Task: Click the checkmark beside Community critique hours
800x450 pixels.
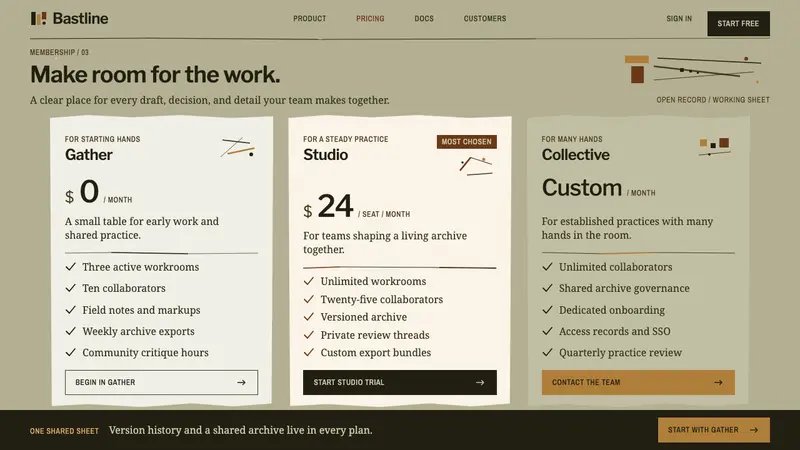Action: tap(70, 353)
